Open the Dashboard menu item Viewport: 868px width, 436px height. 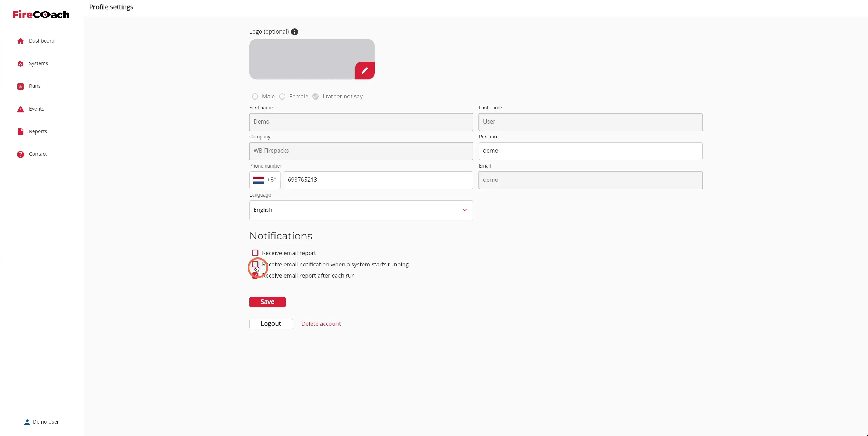(x=42, y=41)
